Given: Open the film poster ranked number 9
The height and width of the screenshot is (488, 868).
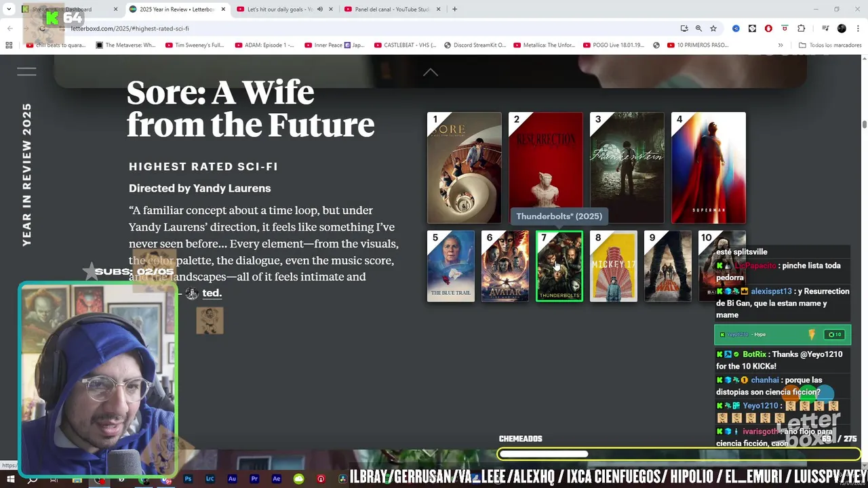Looking at the screenshot, I should pos(668,266).
